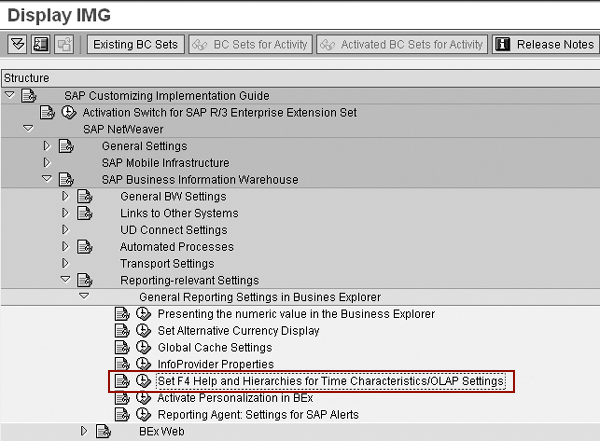
Task: Click BC Sets for Activity button
Action: (x=251, y=44)
